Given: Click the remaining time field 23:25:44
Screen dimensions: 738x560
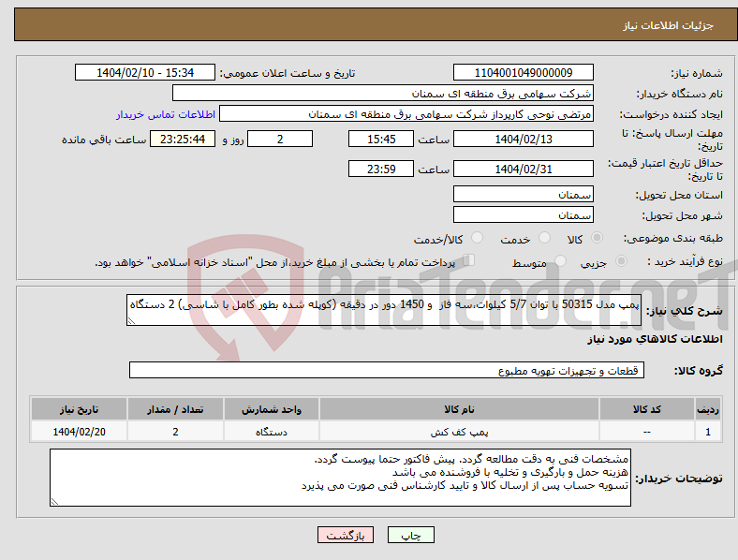Looking at the screenshot, I should 183,139.
